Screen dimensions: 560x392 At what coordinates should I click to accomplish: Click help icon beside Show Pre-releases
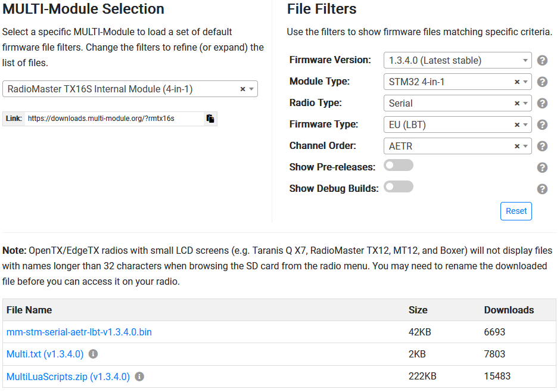point(542,167)
